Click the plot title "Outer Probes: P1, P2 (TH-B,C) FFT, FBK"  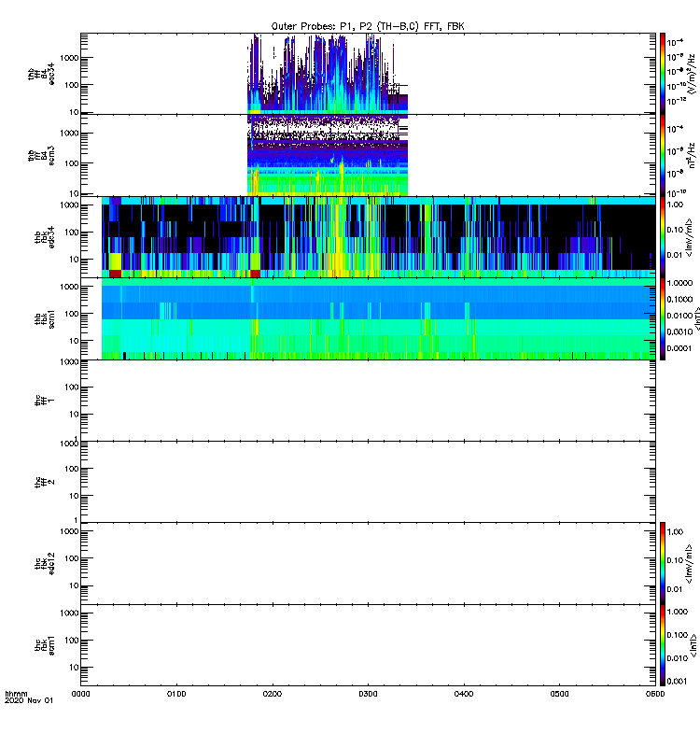coord(367,26)
